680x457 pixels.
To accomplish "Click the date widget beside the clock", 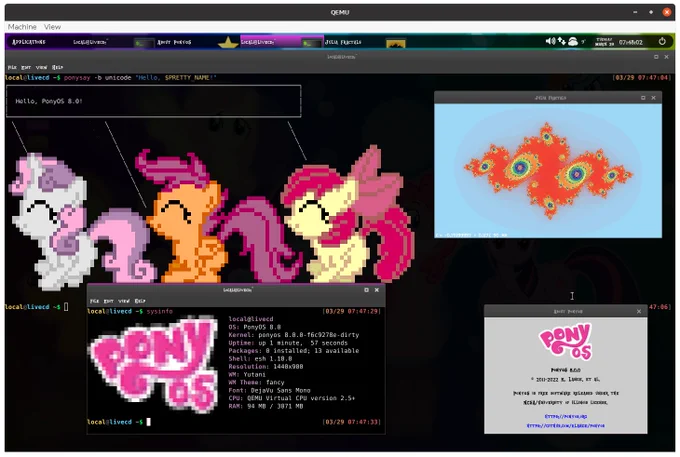I will (605, 42).
